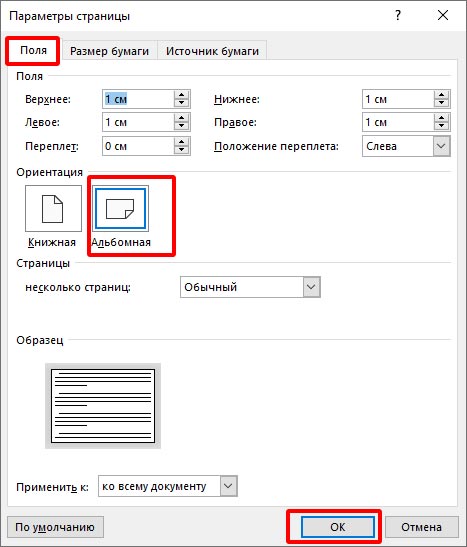
Task: Click the Правое field label
Action: 235,122
